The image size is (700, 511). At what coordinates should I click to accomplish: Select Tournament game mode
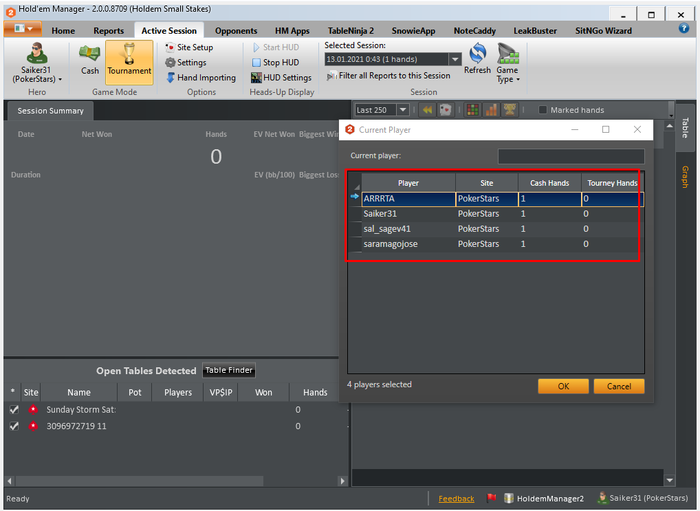click(129, 62)
